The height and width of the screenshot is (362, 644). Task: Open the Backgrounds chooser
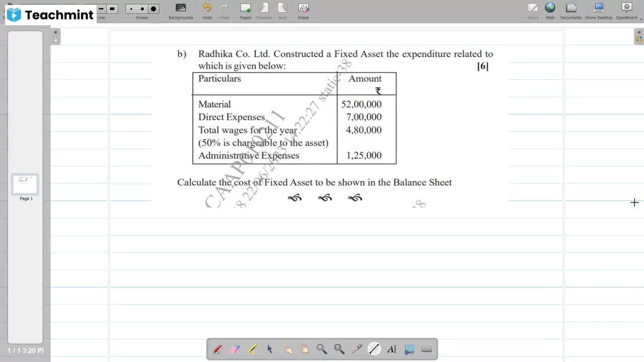click(181, 11)
